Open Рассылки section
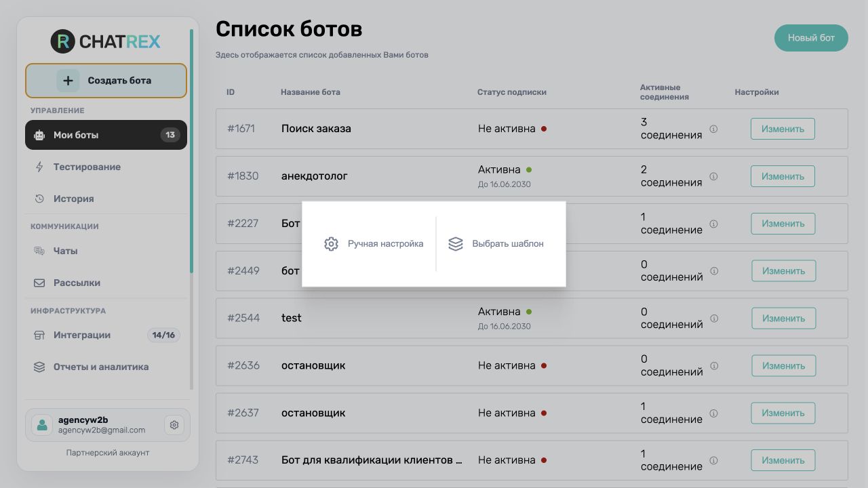This screenshot has width=868, height=488. (106, 283)
